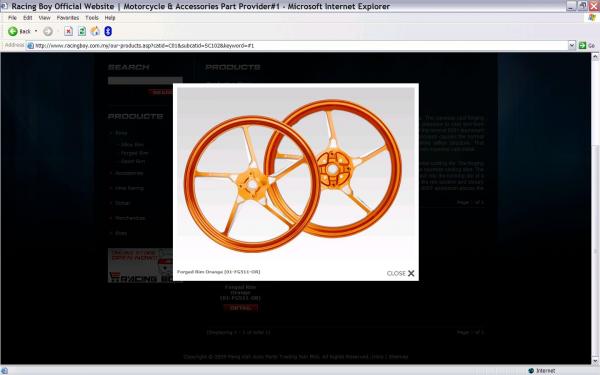
Task: Click the page scrollbar up arrow
Action: 595,57
